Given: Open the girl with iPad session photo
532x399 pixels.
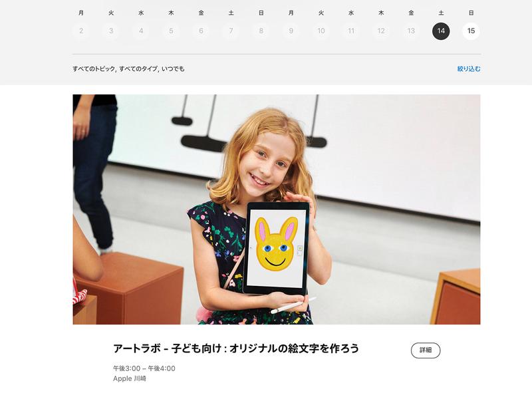Looking at the screenshot, I should (x=277, y=209).
